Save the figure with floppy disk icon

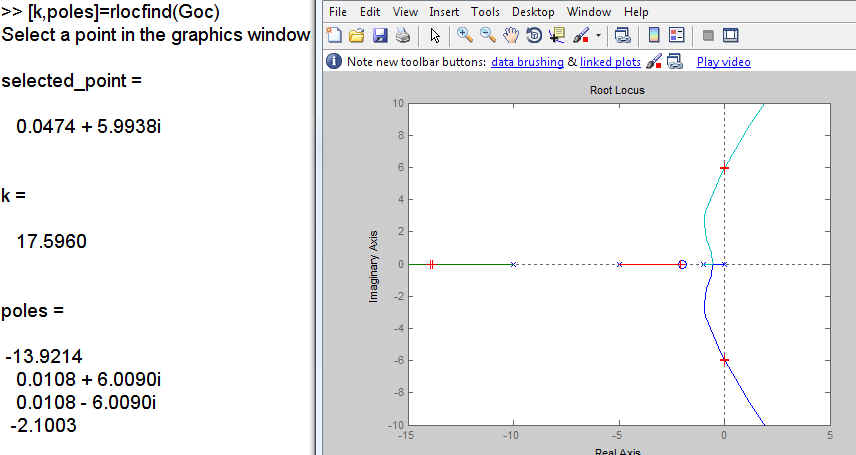(380, 36)
